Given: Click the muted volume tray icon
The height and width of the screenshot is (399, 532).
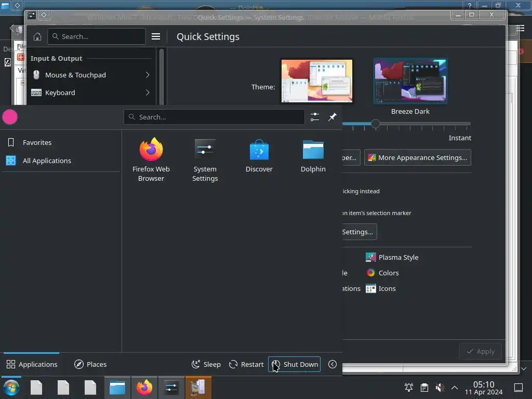Looking at the screenshot, I should (x=440, y=388).
